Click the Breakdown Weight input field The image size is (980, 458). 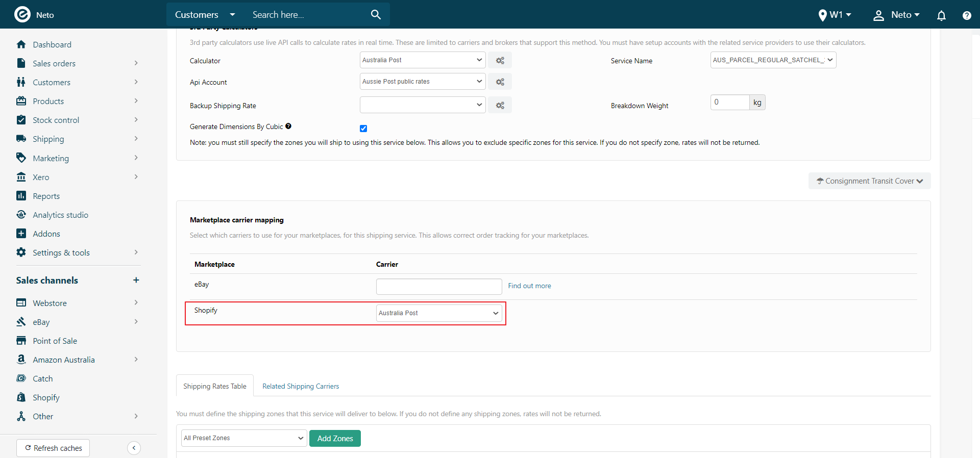(730, 103)
